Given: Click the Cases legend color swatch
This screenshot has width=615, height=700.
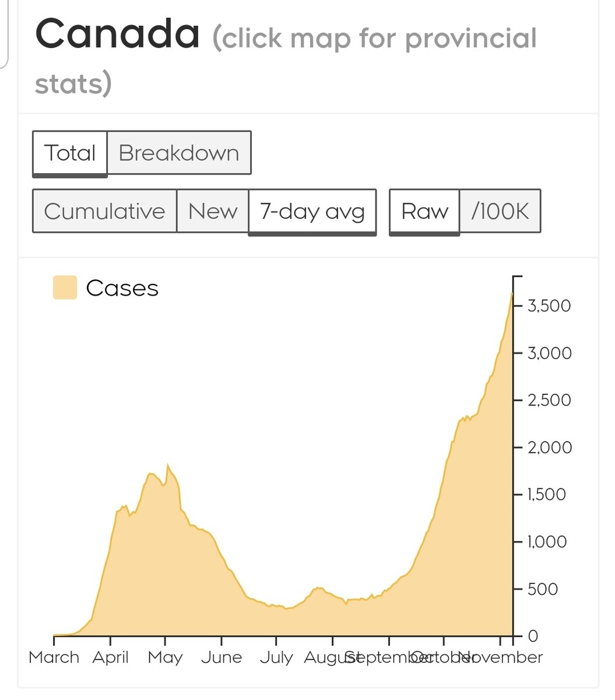Looking at the screenshot, I should [x=65, y=288].
